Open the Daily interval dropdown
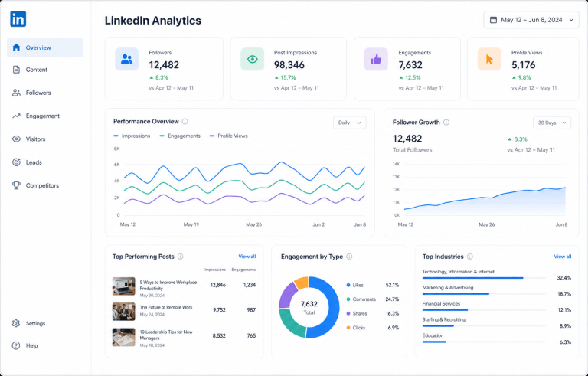588x376 pixels. (349, 123)
